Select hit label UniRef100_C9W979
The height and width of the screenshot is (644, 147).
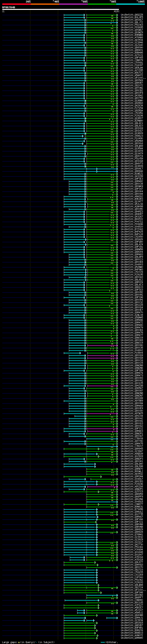point(132,60)
